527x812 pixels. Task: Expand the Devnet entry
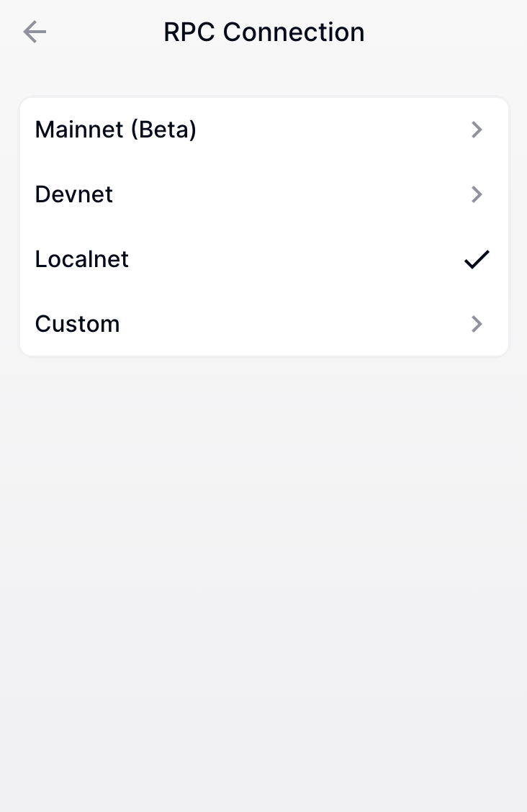point(263,194)
